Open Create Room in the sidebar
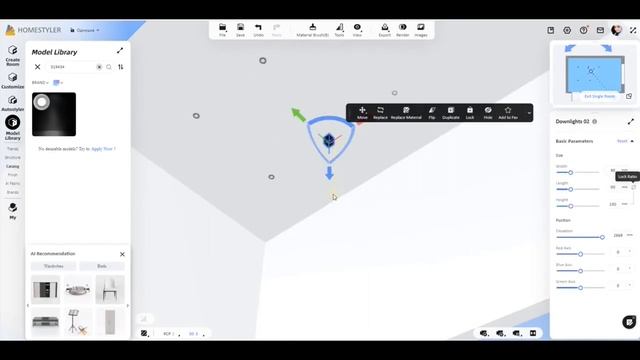This screenshot has height=360, width=640. point(13,56)
